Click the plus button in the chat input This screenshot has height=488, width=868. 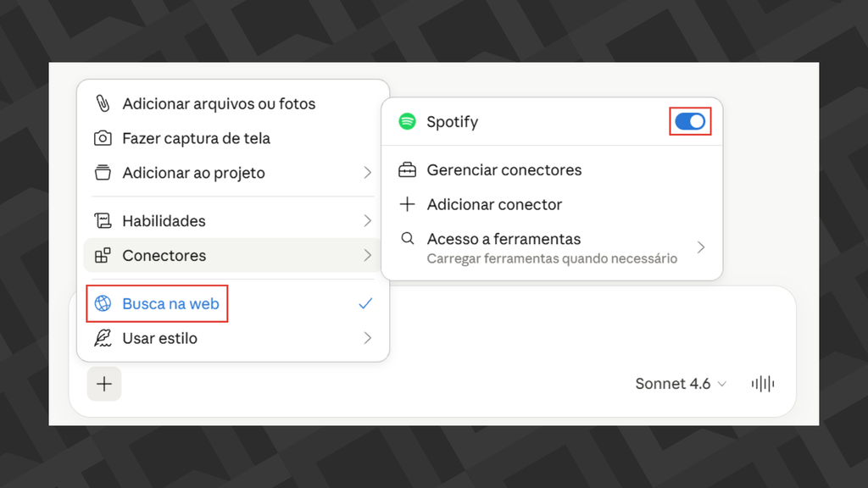pyautogui.click(x=103, y=384)
